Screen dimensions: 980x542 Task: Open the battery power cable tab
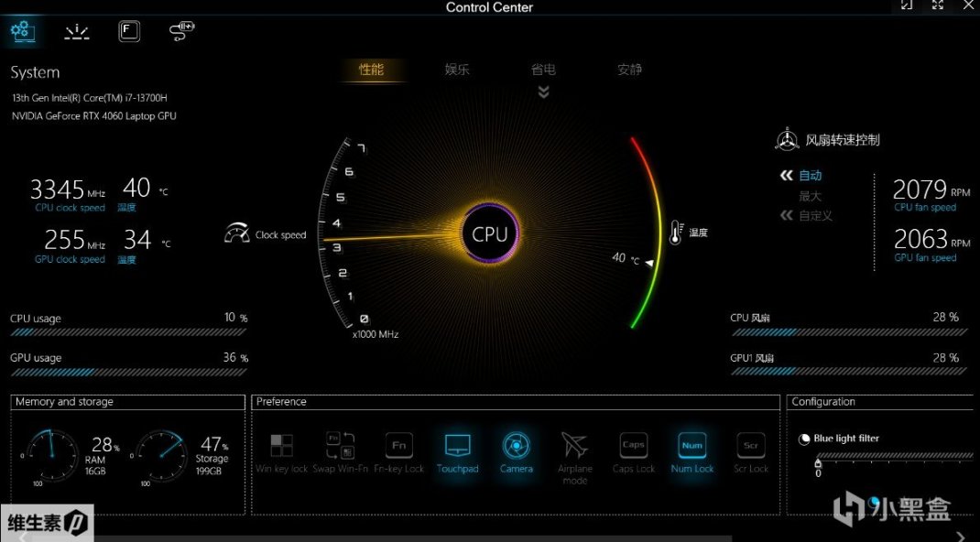[182, 30]
